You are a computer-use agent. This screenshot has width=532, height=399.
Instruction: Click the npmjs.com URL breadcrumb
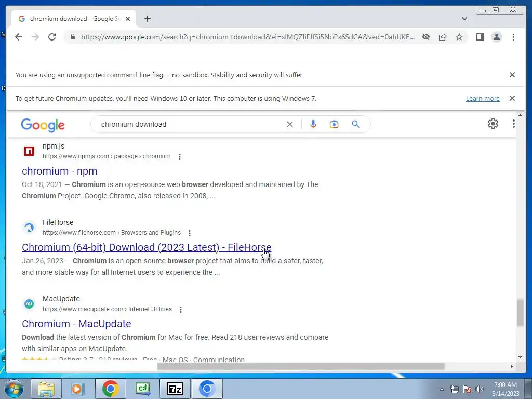tap(107, 156)
